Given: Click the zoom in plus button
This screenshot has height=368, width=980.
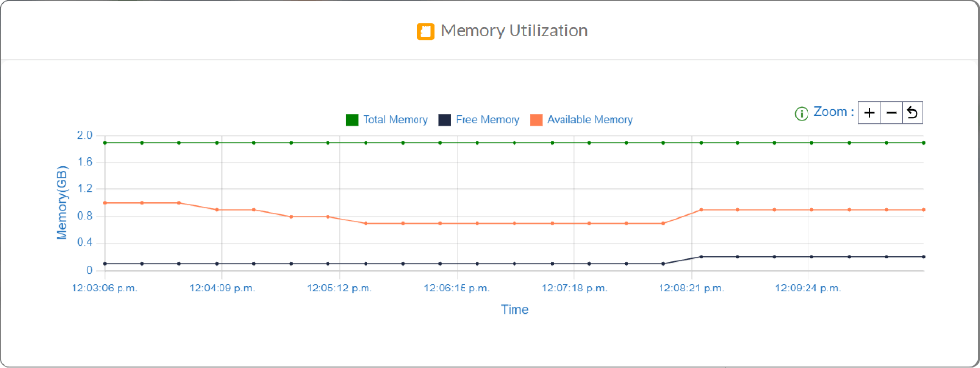Looking at the screenshot, I should pyautogui.click(x=869, y=113).
